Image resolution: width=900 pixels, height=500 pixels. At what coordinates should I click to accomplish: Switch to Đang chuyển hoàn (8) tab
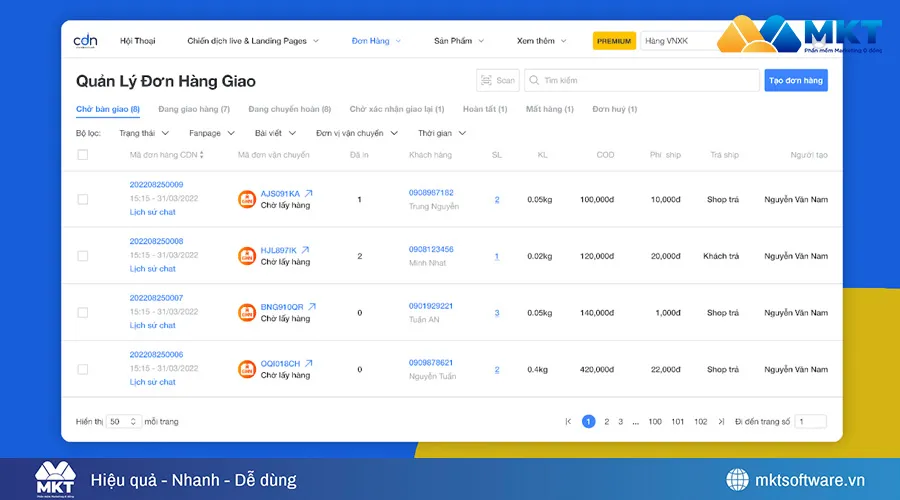(290, 109)
